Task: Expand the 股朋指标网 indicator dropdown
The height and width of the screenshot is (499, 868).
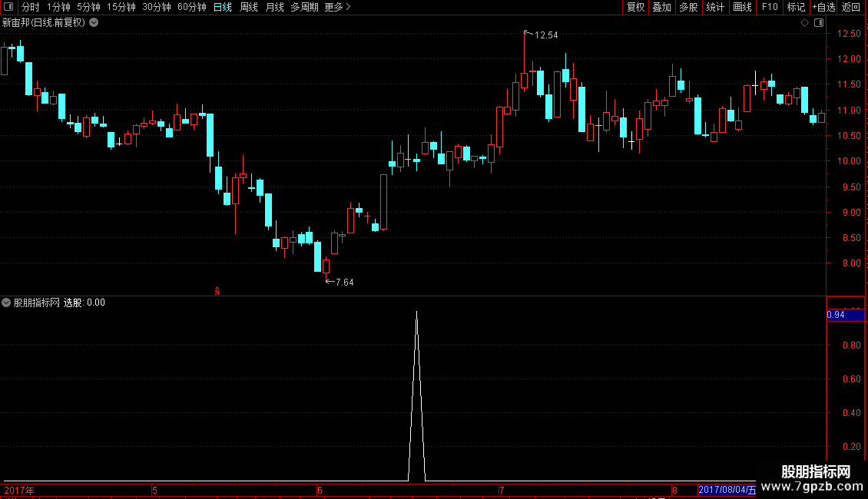Action: tap(6, 302)
